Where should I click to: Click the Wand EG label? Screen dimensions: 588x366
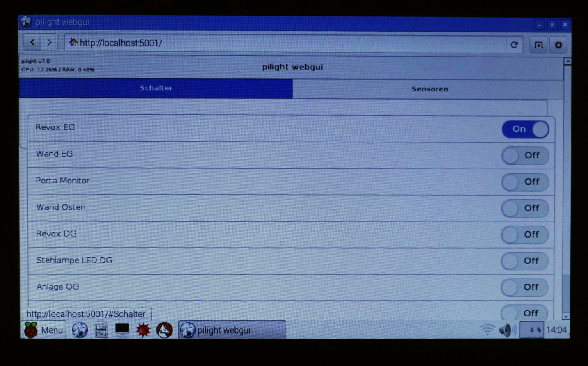(54, 154)
